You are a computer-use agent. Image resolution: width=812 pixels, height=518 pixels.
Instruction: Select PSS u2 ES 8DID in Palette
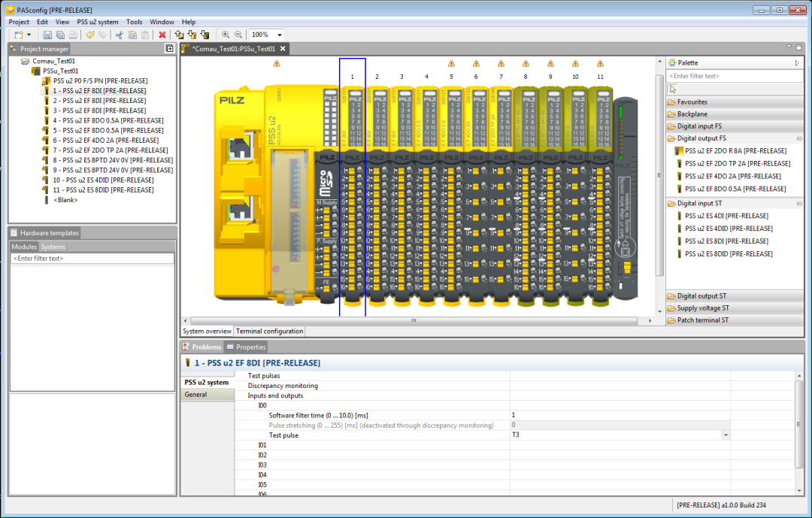click(729, 254)
